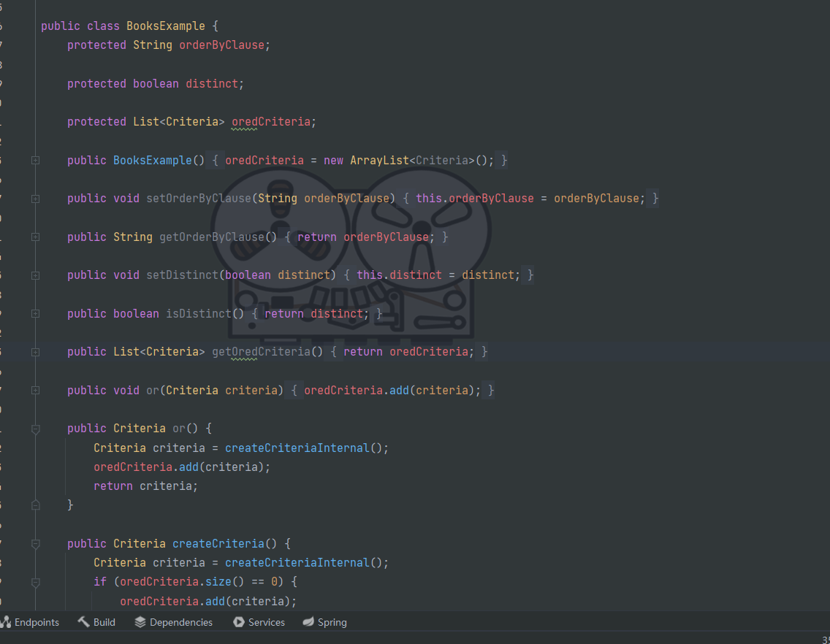Screen dimensions: 830x644
Task: Expand the folded or(Criteria criteria) method
Action: (x=36, y=391)
